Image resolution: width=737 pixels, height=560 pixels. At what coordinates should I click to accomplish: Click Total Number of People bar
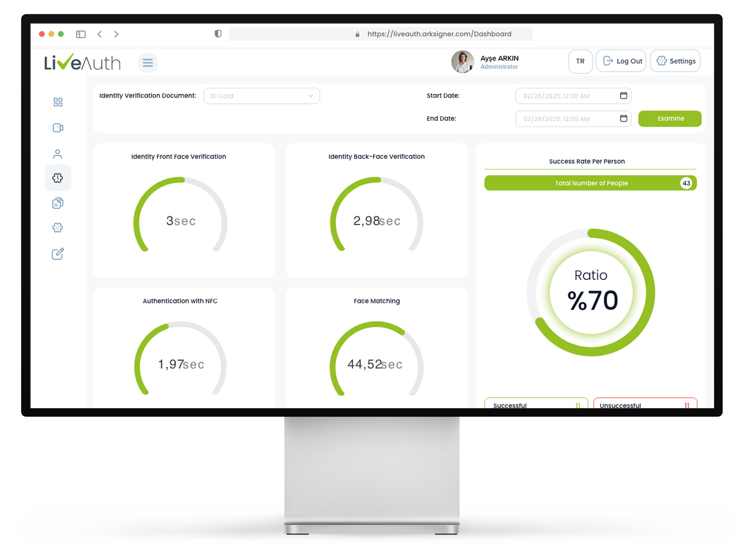tap(590, 183)
